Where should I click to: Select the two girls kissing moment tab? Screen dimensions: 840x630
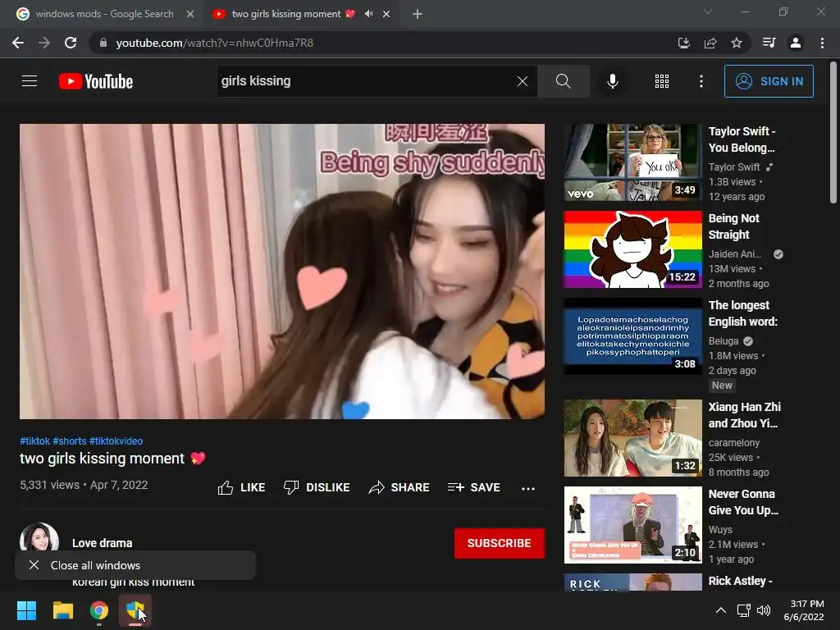(286, 14)
